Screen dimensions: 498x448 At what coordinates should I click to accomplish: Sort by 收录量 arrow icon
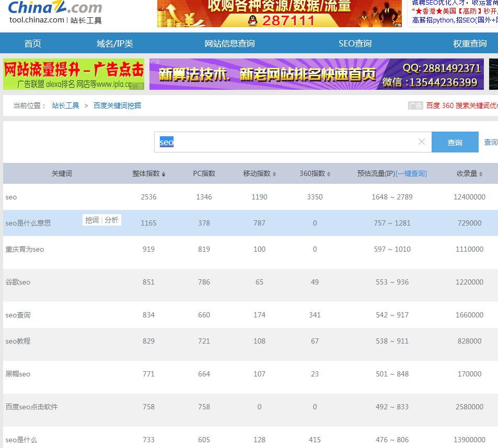[481, 174]
